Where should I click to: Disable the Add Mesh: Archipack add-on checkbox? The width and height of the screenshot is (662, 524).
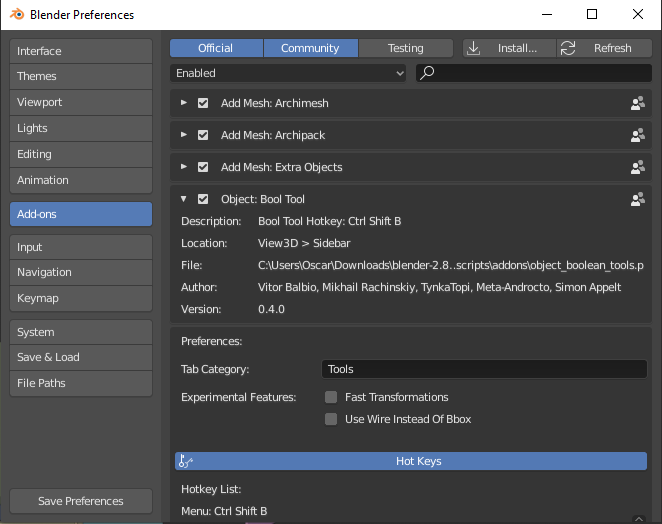tap(203, 135)
